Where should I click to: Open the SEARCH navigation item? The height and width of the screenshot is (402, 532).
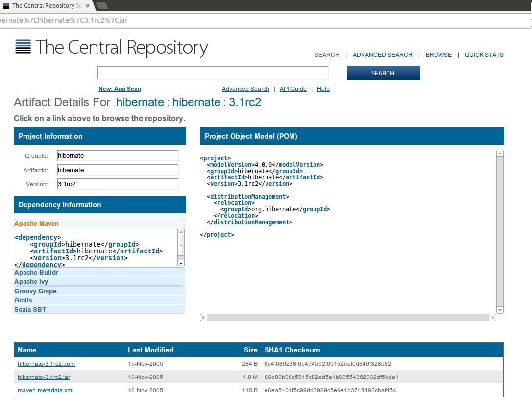[327, 55]
